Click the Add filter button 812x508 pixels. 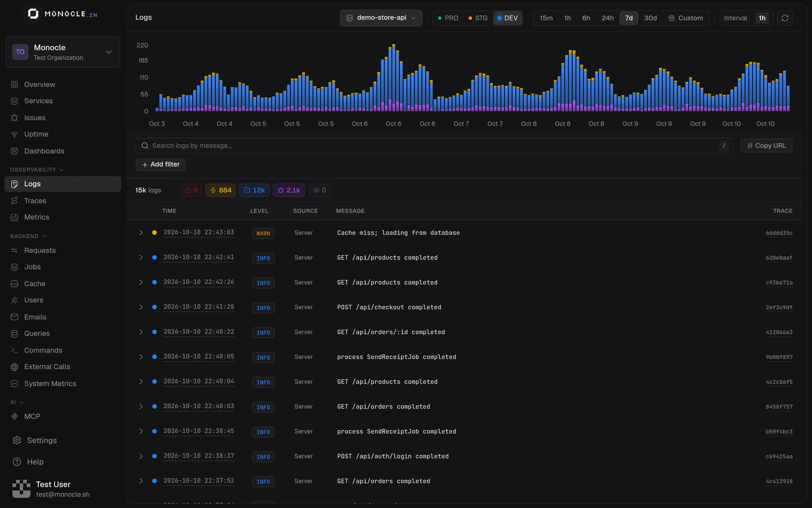pos(161,165)
